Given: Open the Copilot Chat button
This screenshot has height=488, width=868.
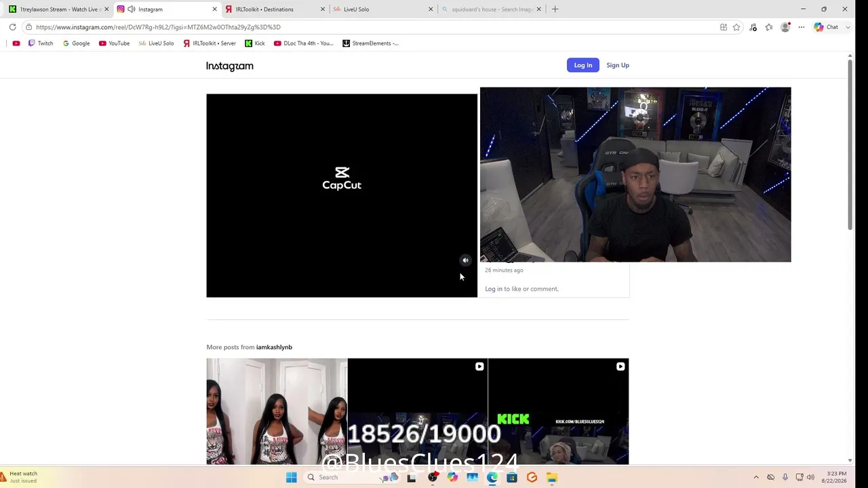Looking at the screenshot, I should click(827, 27).
